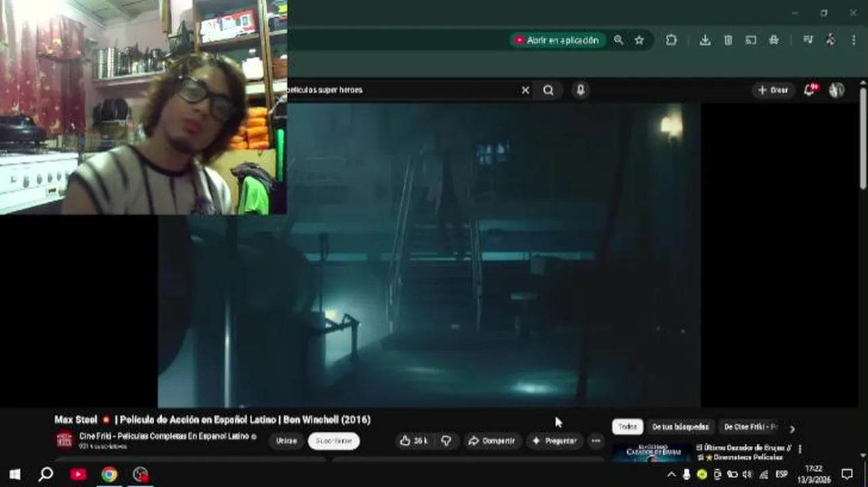The height and width of the screenshot is (487, 868).
Task: Select the 'Todos' filter chip
Action: click(x=627, y=427)
